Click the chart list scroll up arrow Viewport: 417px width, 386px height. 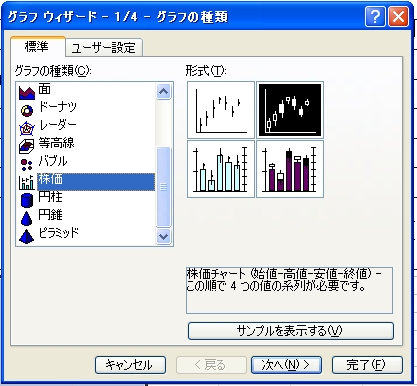tap(163, 91)
